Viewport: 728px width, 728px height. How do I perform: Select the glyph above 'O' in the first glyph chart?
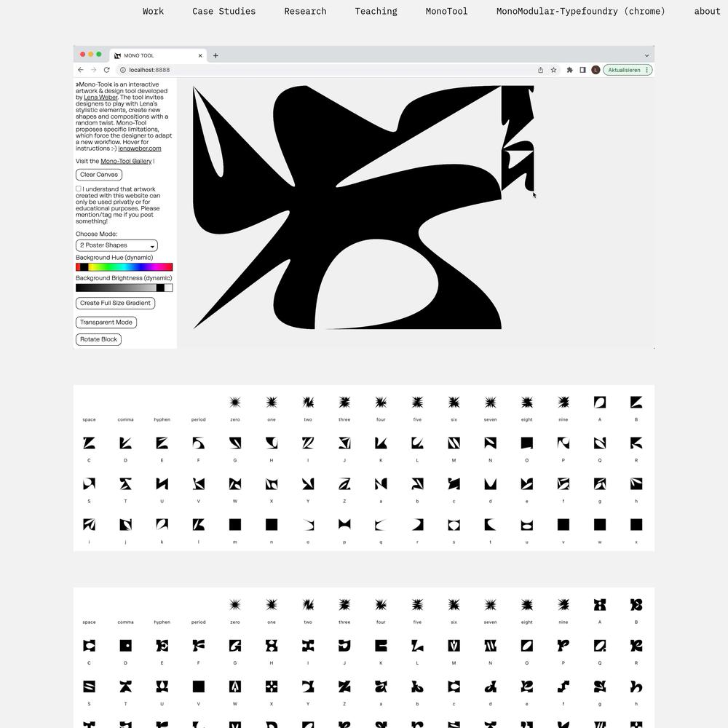tap(526, 443)
